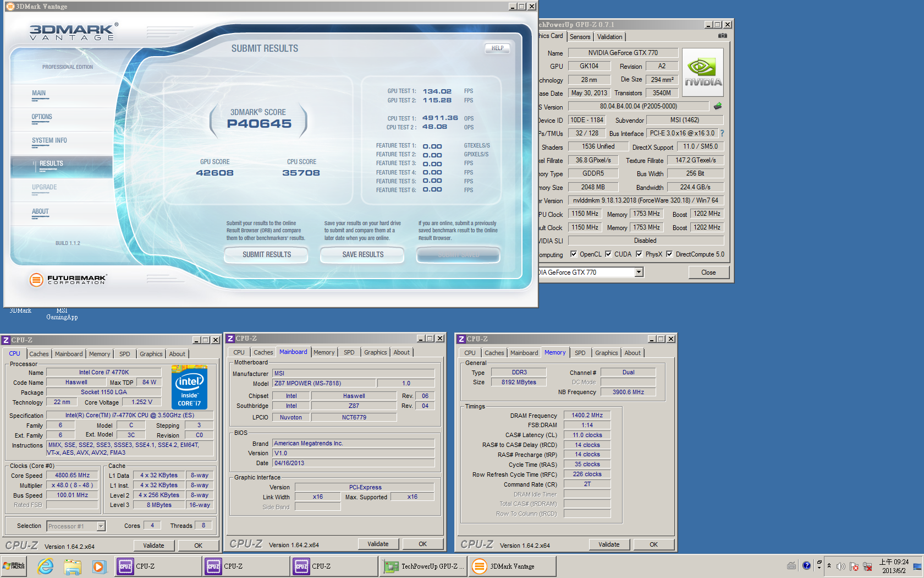Click OK in right CPU-Z window
This screenshot has width=924, height=578.
(x=653, y=544)
